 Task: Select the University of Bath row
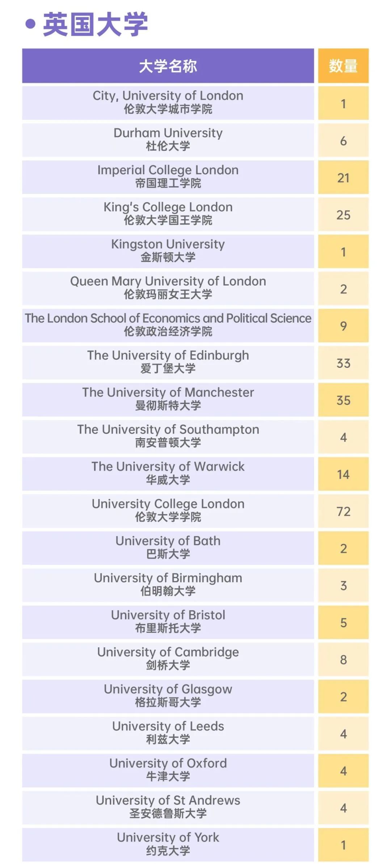[195, 548]
